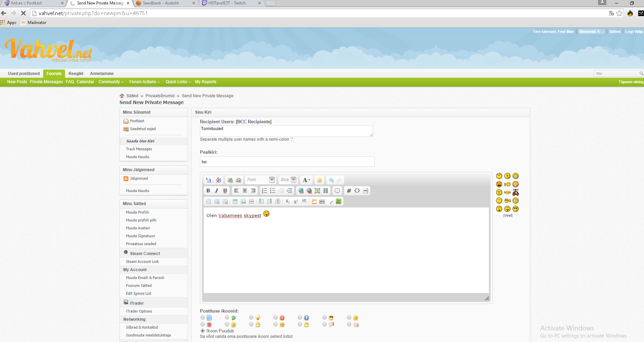644x342 pixels.
Task: Go to the hot.ee Postkast browser tab
Action: (x=33, y=3)
